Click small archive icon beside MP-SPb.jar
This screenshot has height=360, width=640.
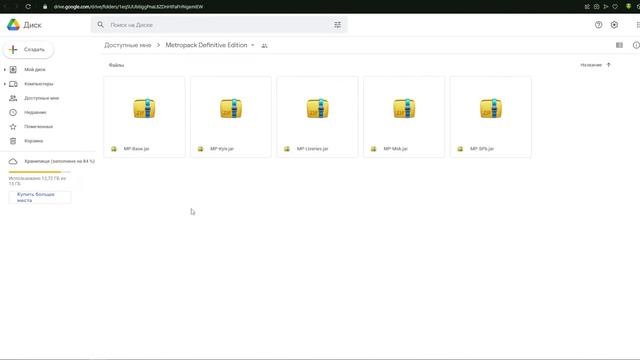point(460,149)
